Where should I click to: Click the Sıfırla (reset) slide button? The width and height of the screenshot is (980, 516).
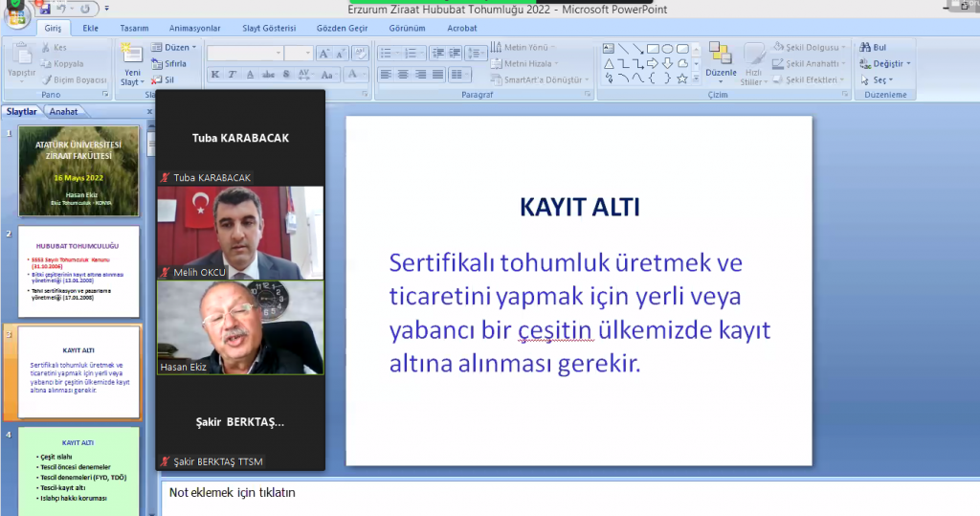point(168,63)
